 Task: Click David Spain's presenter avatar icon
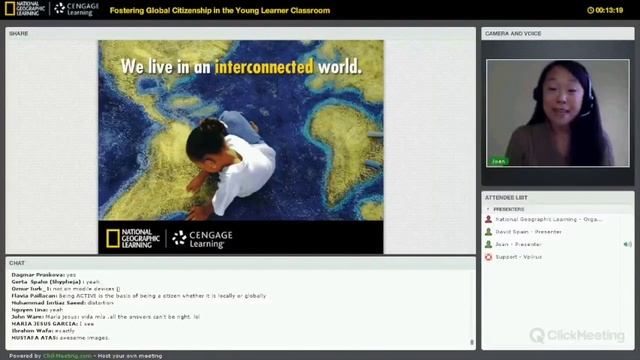488,232
